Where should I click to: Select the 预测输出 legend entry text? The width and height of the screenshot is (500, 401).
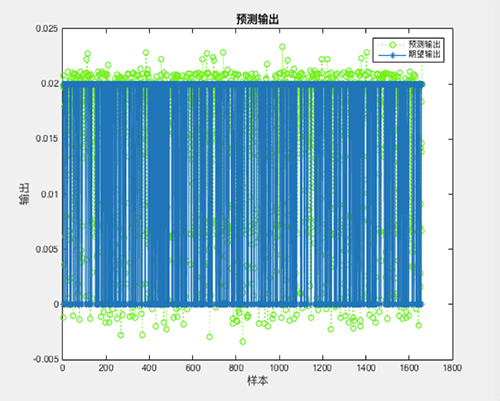(x=425, y=44)
